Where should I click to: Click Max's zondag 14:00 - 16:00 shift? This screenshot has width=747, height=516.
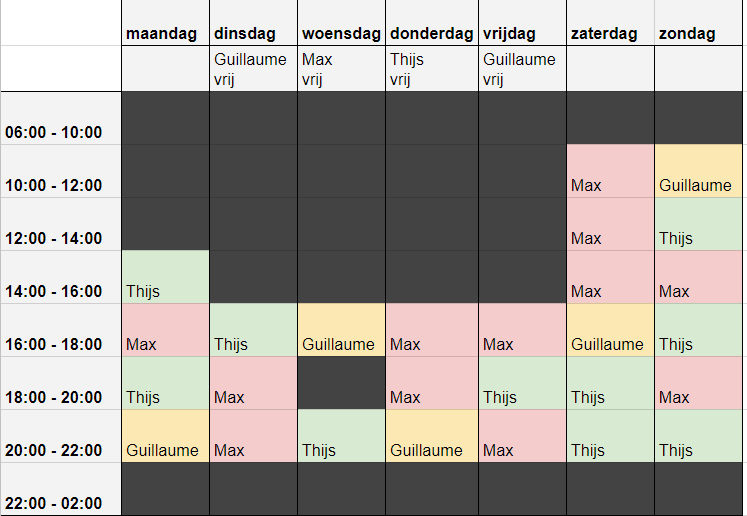(x=699, y=278)
